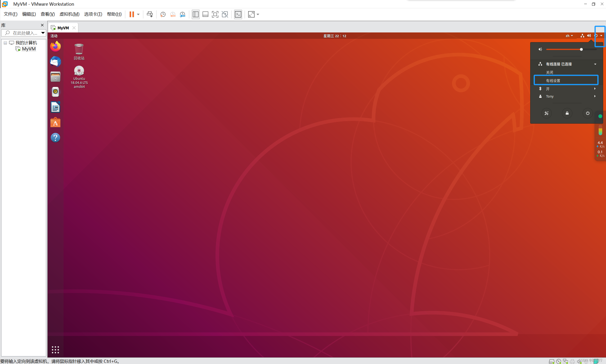Open the zh input language menu
Viewport: 606px width, 364px height.
pos(569,36)
